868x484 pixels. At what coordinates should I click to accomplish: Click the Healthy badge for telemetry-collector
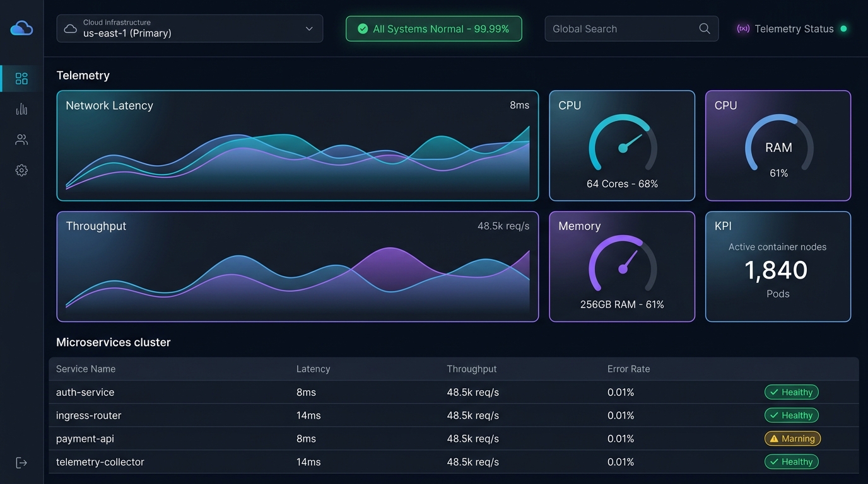(x=792, y=462)
